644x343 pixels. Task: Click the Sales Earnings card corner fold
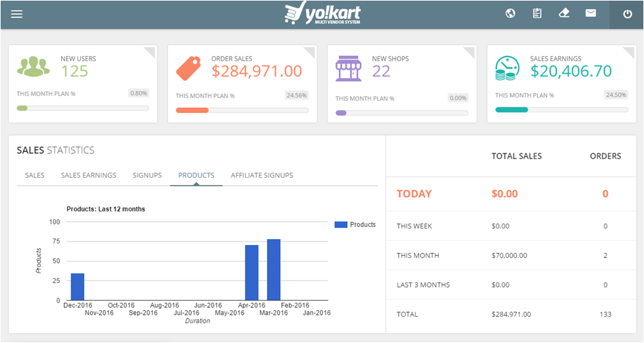point(630,52)
